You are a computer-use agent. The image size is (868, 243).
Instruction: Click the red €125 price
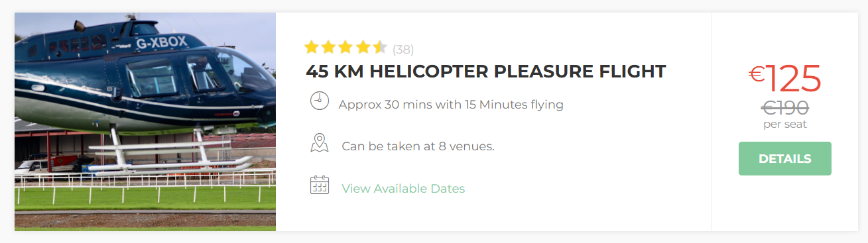[x=785, y=78]
